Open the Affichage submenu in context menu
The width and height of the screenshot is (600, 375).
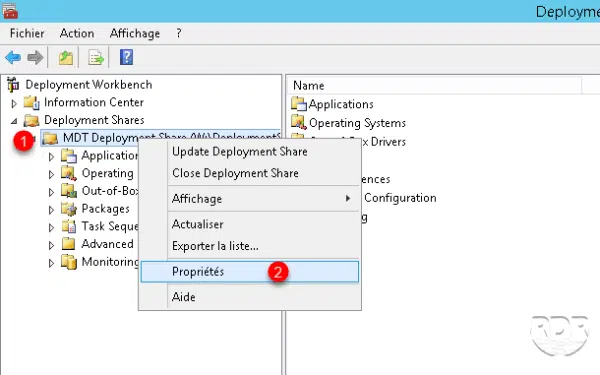click(250, 199)
